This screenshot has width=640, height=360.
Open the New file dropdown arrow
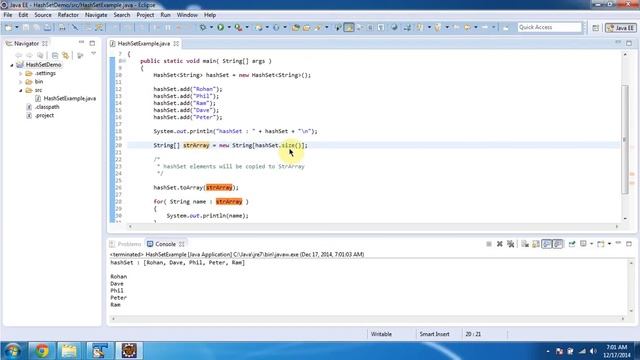pyautogui.click(x=17, y=27)
